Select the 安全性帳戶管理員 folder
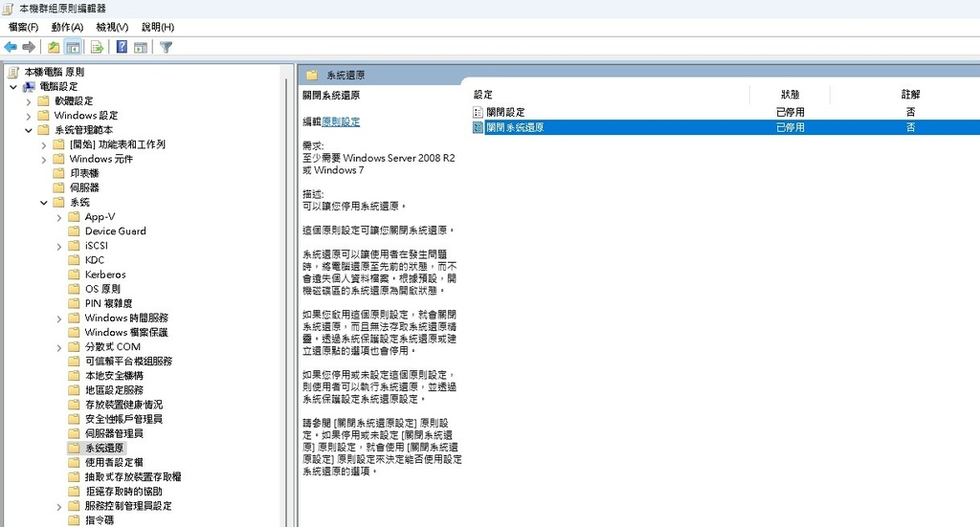This screenshot has width=980, height=527. tap(123, 418)
